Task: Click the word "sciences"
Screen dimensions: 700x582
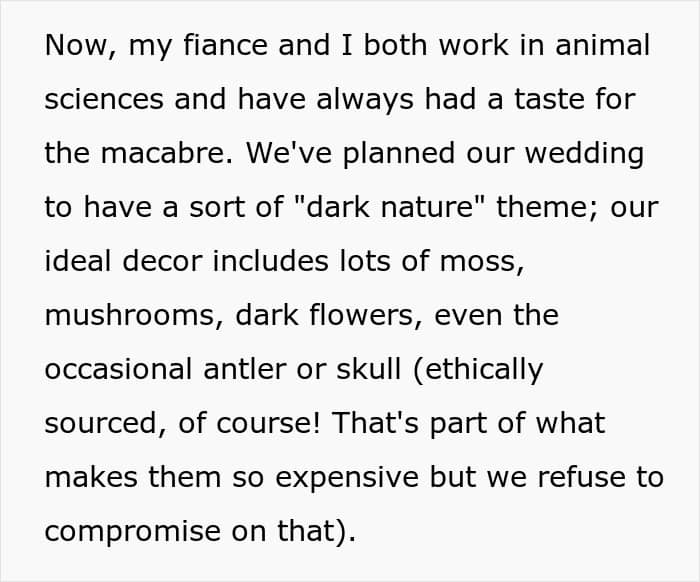Action: coord(101,99)
